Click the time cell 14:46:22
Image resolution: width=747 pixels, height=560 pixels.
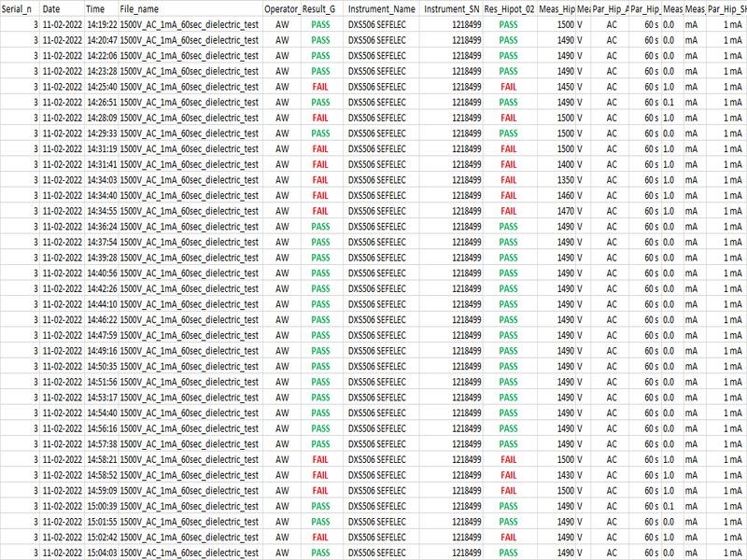coord(102,320)
